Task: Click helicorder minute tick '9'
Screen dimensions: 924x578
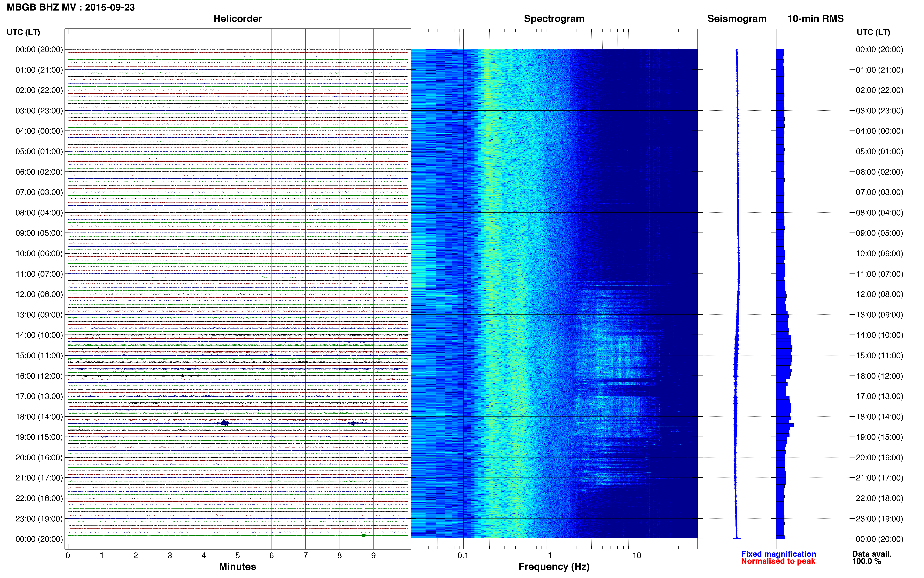Action: pyautogui.click(x=373, y=555)
